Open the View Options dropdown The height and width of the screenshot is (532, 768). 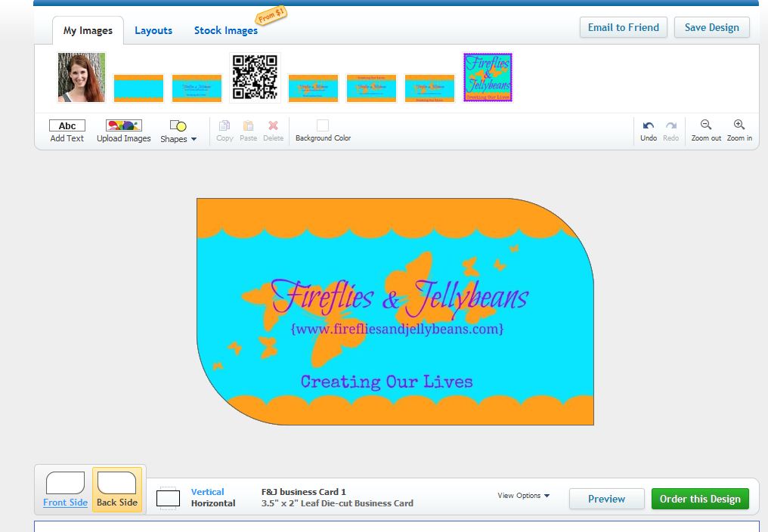(x=523, y=496)
